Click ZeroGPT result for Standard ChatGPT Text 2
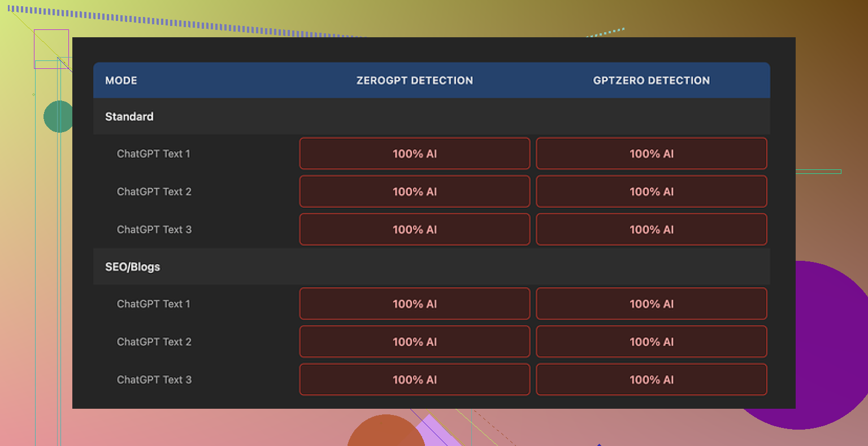Image resolution: width=868 pixels, height=446 pixels. click(x=414, y=191)
